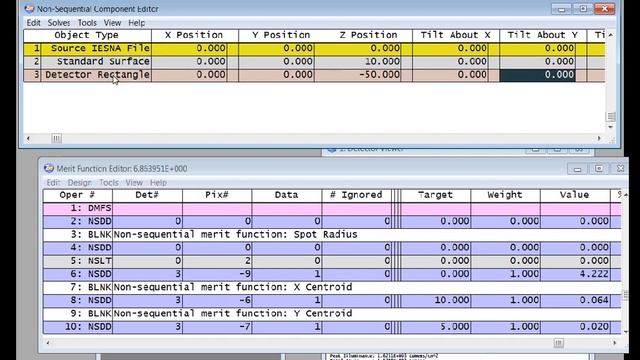Click horizontal scrollbar thumb in component editor
The image size is (640, 360).
point(56,138)
